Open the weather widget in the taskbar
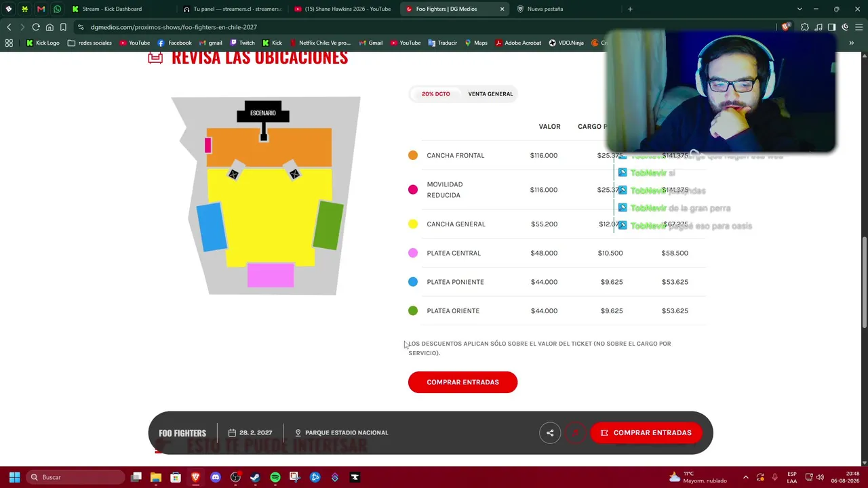Image resolution: width=868 pixels, height=488 pixels. 697,477
